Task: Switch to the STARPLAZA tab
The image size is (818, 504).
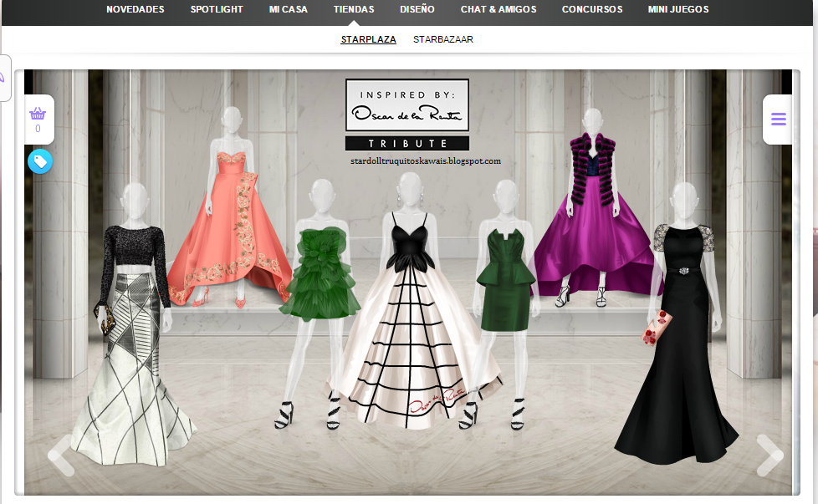Action: click(368, 39)
